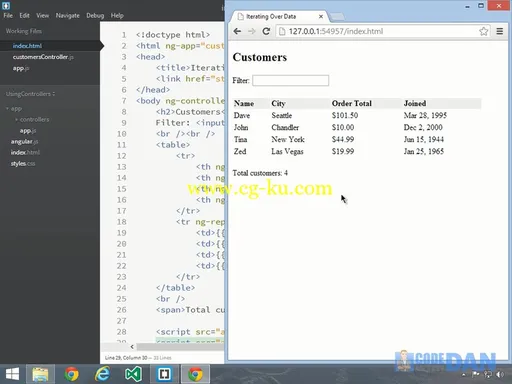Image resolution: width=512 pixels, height=384 pixels.
Task: Click the <table> tag on line 11
Action: pos(173,145)
